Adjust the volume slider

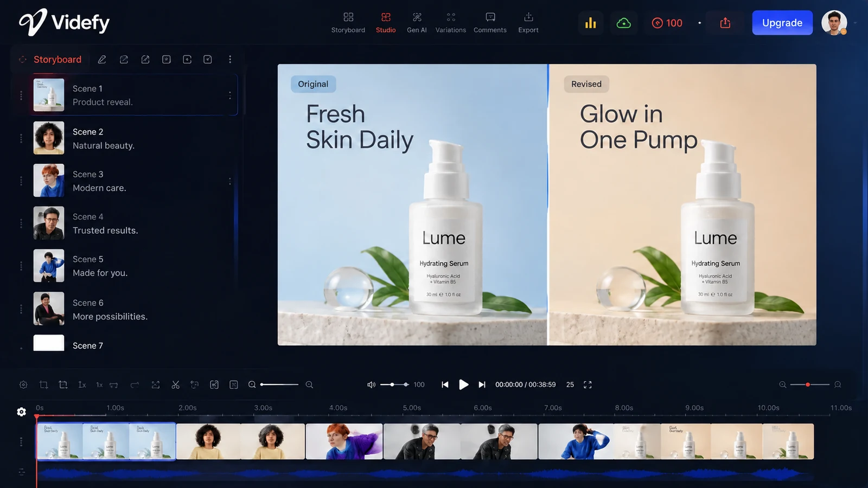[x=394, y=384]
